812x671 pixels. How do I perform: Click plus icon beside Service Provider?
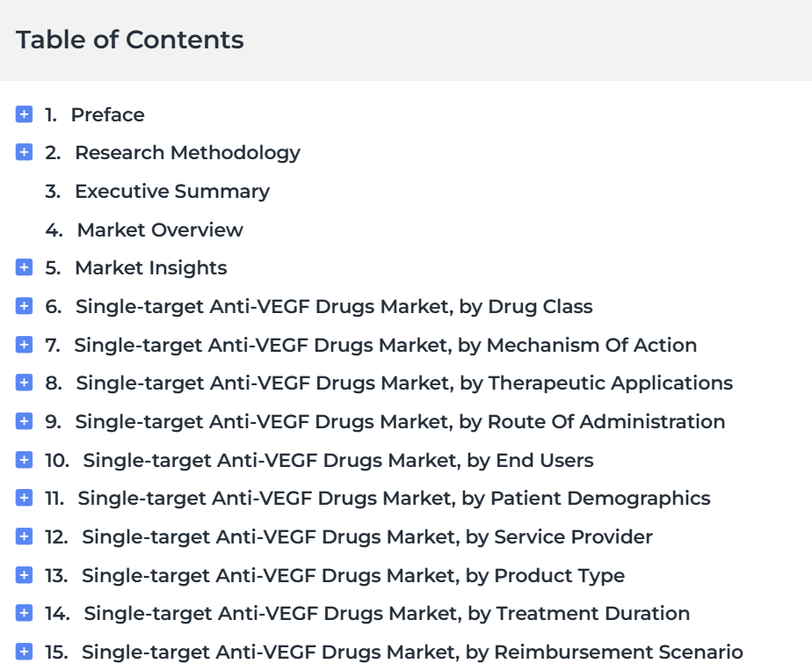point(24,536)
